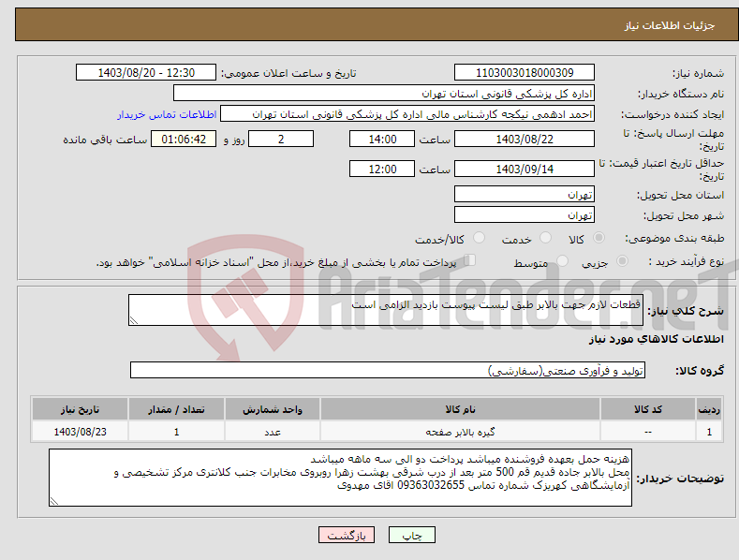Select the جزیی purchase type radio
This screenshot has width=739, height=560.
point(622,261)
